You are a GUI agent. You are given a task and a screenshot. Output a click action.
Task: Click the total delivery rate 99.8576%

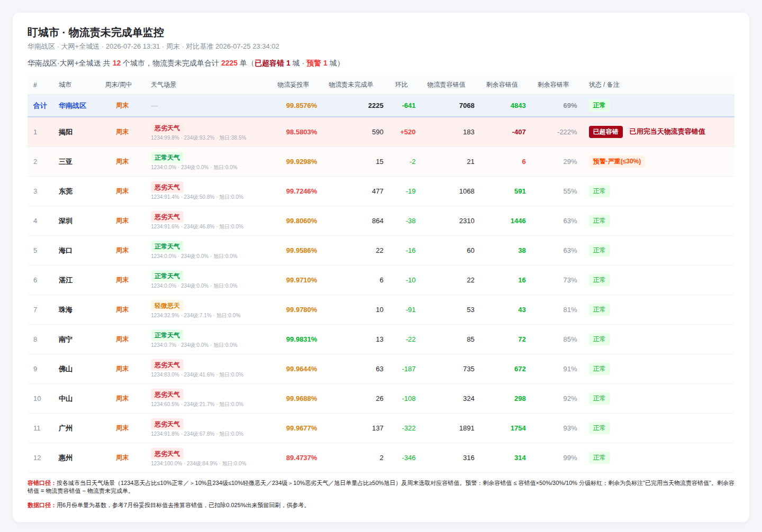click(302, 106)
